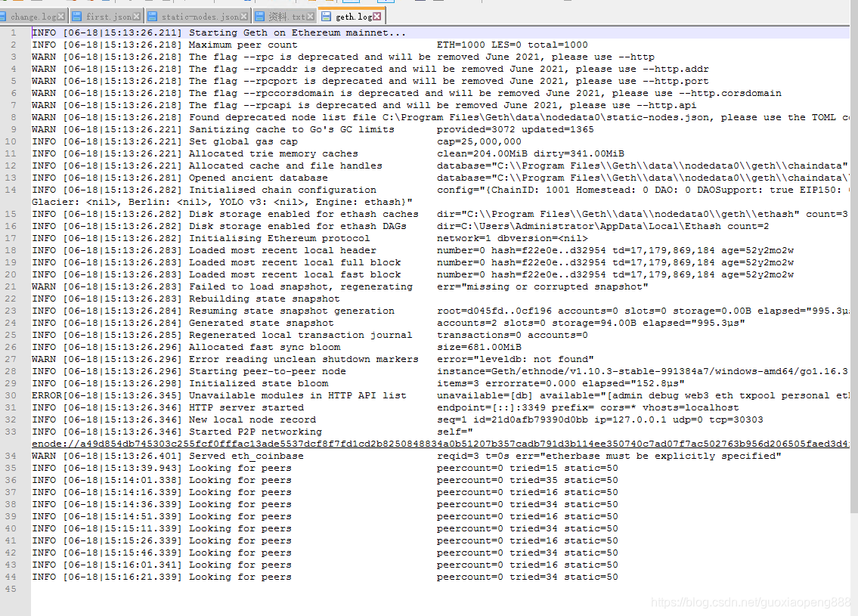Click ERROR level label on line 30

click(x=47, y=395)
